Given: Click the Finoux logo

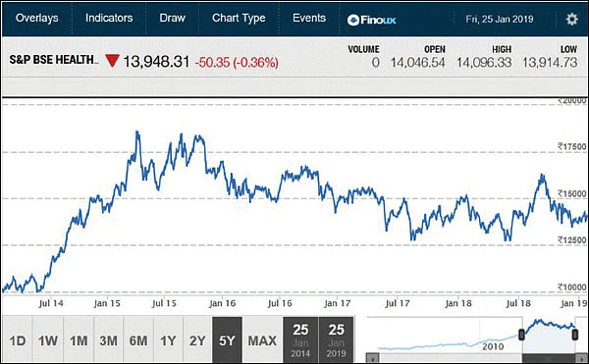Looking at the screenshot, I should tap(371, 20).
